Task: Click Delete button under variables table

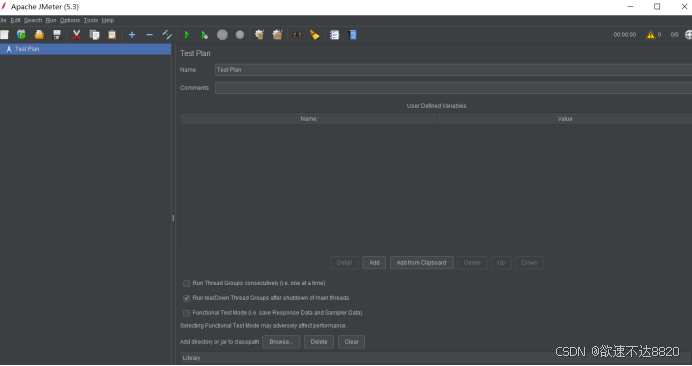Action: (472, 263)
